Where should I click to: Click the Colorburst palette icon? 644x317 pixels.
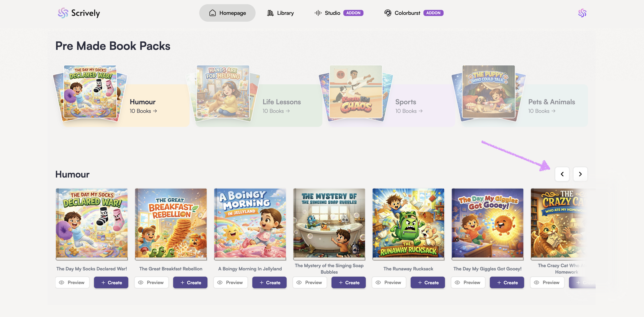click(x=388, y=13)
